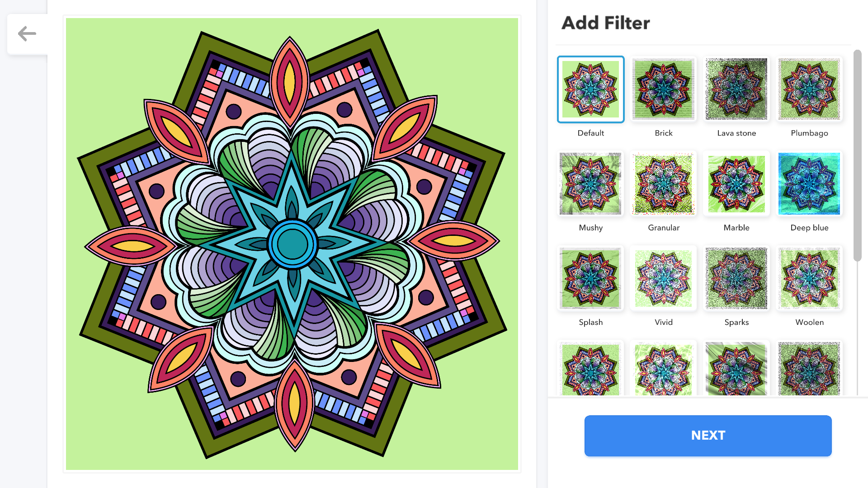Click the filter list scrollbar
Screen dimensions: 868x488
coord(857,155)
